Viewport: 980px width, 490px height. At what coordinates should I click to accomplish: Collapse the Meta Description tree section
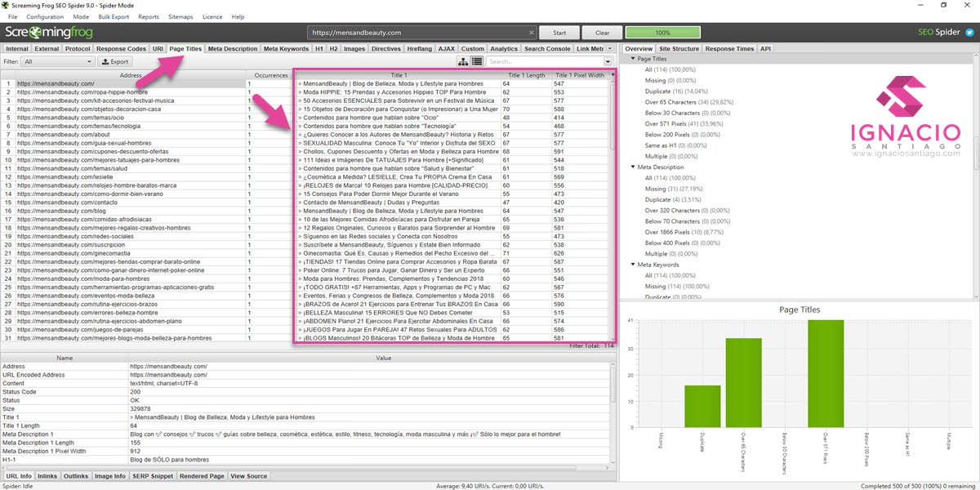[x=633, y=167]
